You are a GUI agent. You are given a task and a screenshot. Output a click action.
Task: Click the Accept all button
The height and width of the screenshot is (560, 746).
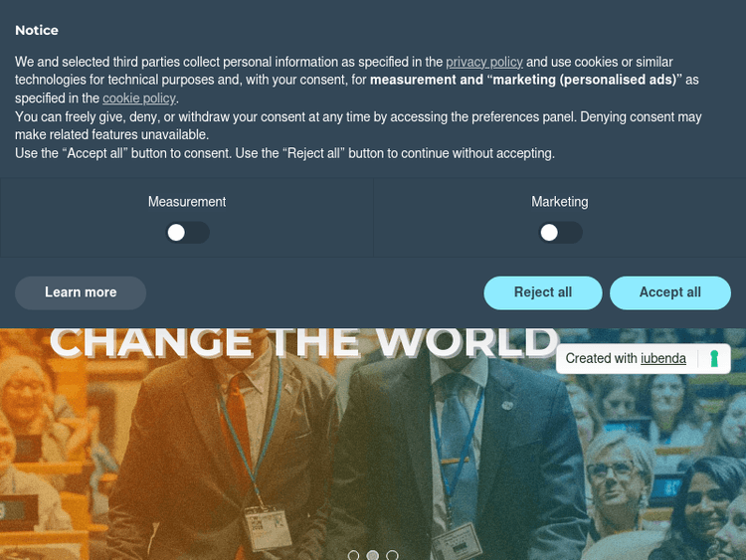(669, 292)
